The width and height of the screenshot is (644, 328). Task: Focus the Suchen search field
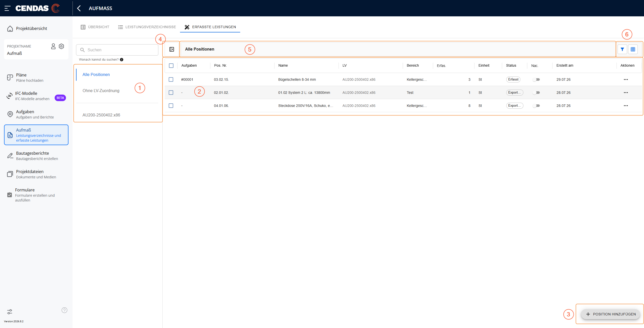coord(117,50)
